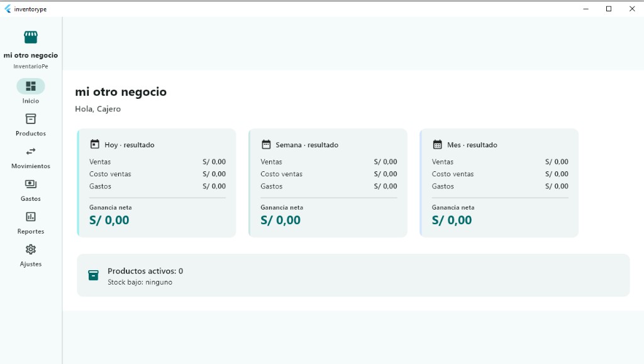Select the Reportes label in the sidebar

pos(31,231)
